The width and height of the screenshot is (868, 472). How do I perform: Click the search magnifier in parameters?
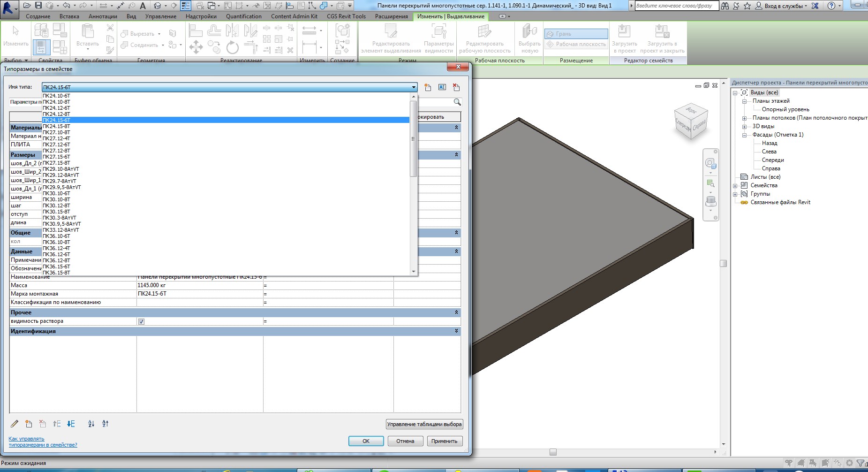pyautogui.click(x=457, y=102)
